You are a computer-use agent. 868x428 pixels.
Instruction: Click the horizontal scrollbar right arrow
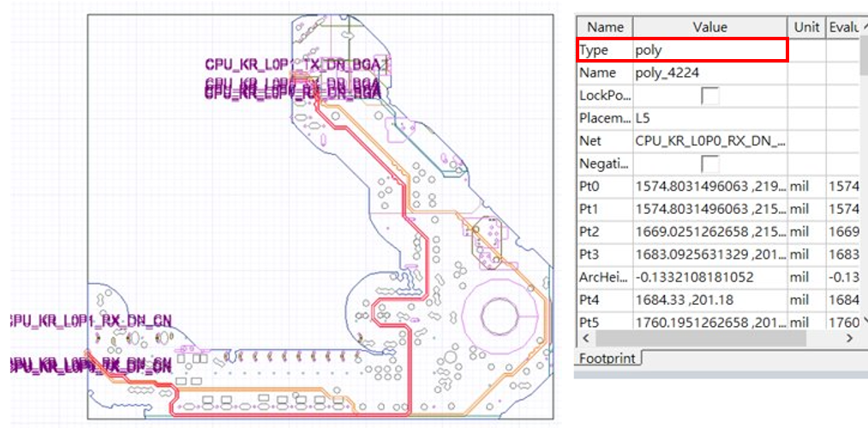point(850,337)
